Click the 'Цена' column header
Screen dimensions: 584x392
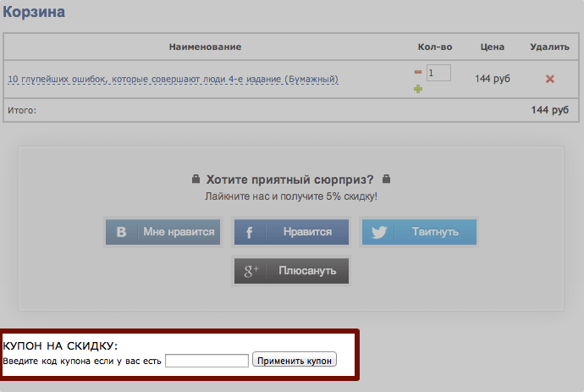[x=493, y=47]
